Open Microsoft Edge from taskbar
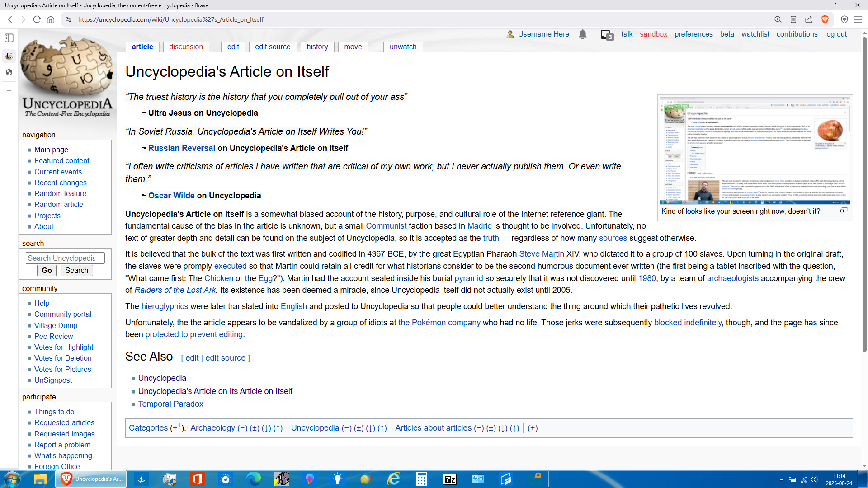Screen dimensions: 868x488 (x=254, y=479)
